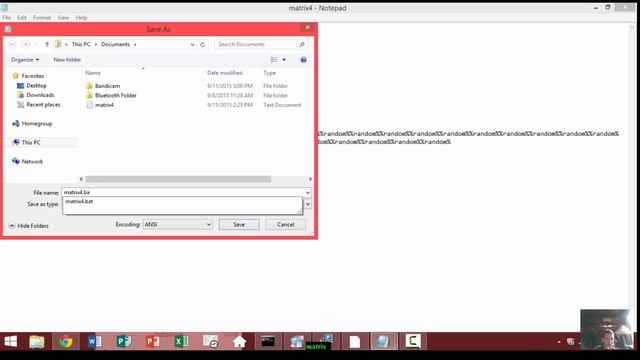
Task: Click the scrollbar's right arrow
Action: [x=310, y=179]
